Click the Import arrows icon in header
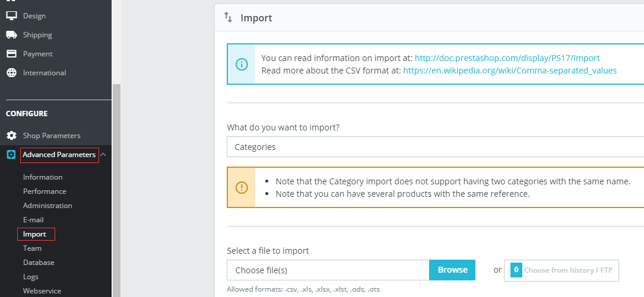The image size is (644, 297). (229, 18)
